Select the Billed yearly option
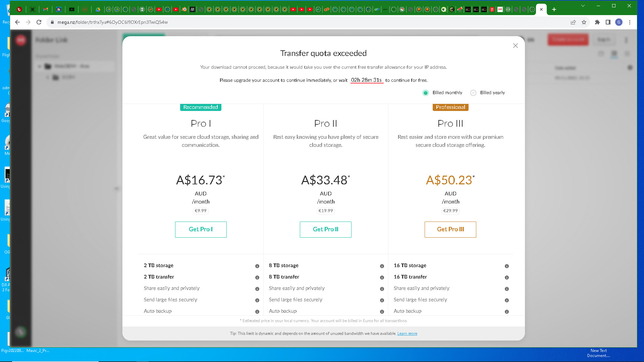The height and width of the screenshot is (362, 644). [473, 93]
